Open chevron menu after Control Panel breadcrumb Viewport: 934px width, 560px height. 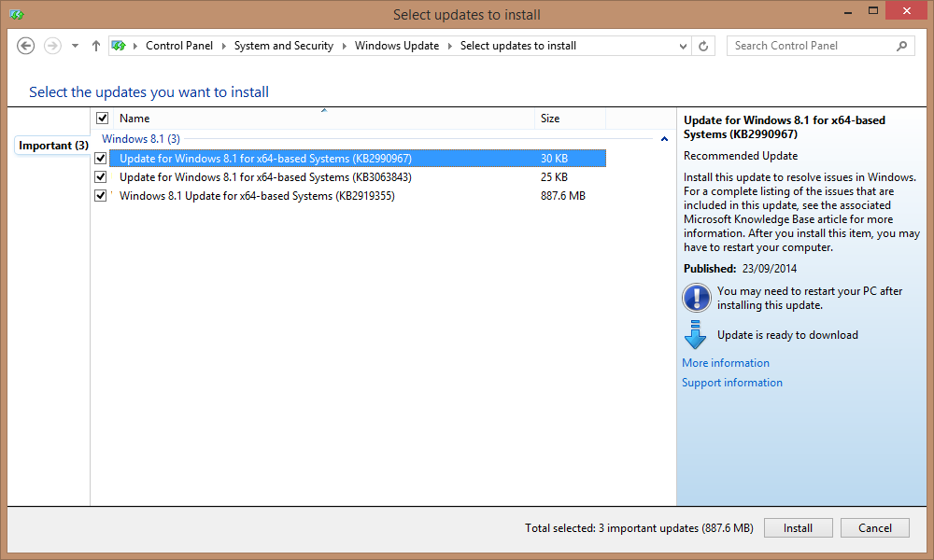click(224, 46)
